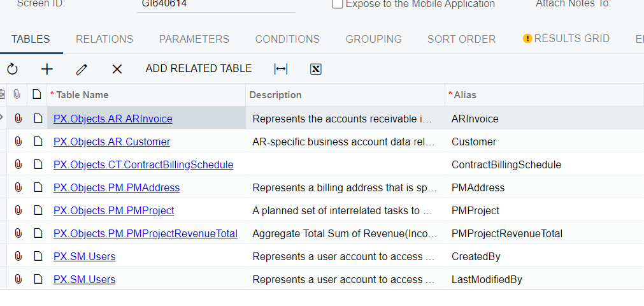Open note icon for Customer row
Image resolution: width=644 pixels, height=306 pixels.
pos(38,142)
